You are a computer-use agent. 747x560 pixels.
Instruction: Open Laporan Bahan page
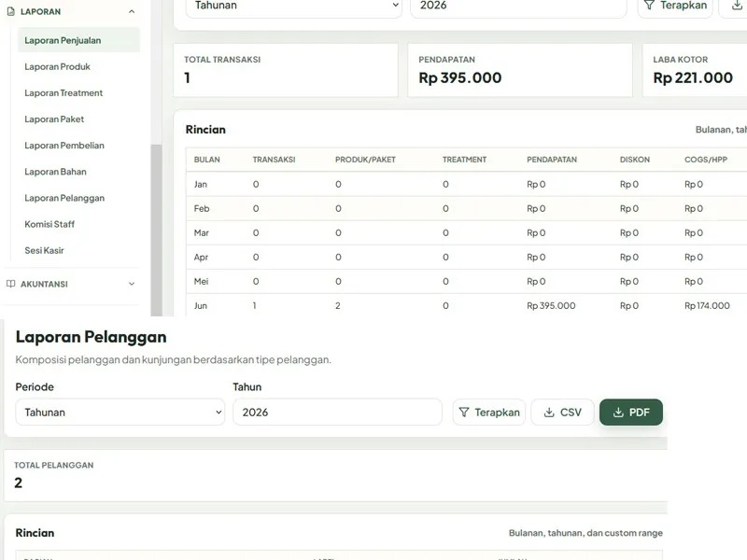[x=55, y=172]
